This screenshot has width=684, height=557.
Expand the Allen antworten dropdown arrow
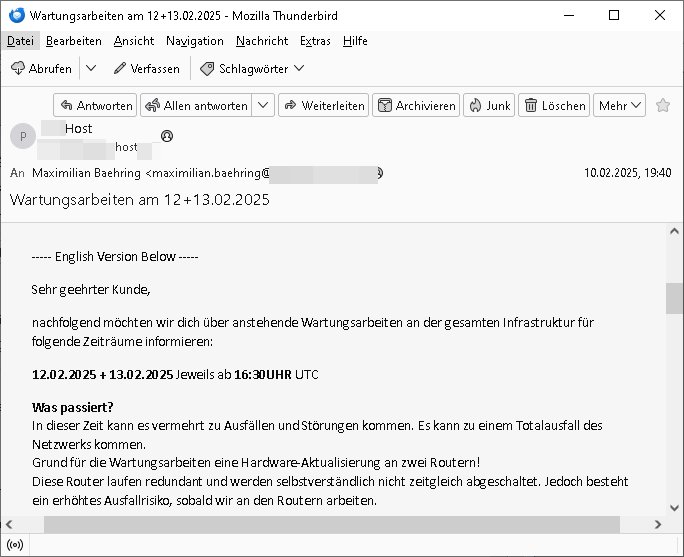pos(263,105)
